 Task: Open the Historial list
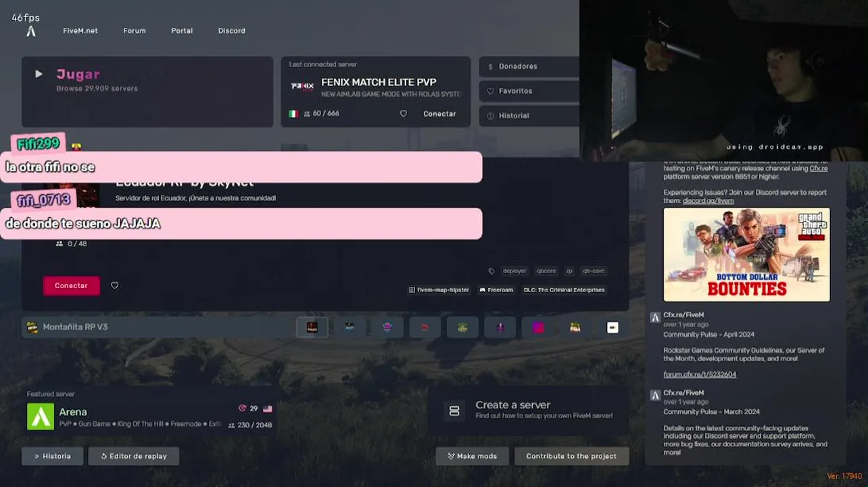529,116
